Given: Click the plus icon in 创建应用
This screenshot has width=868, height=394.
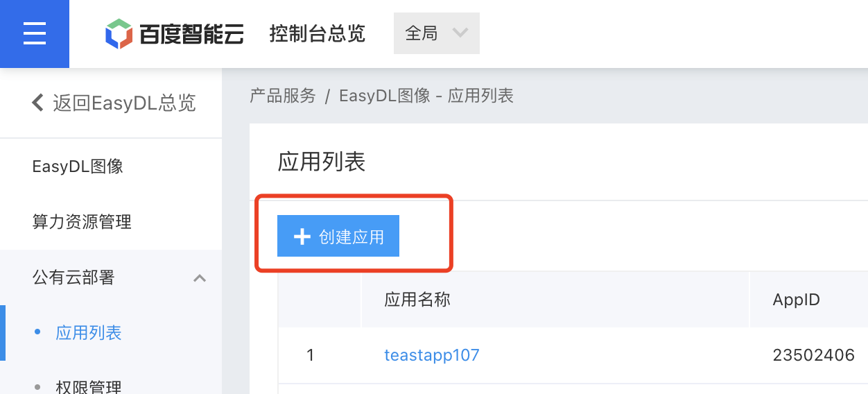Looking at the screenshot, I should tap(302, 237).
